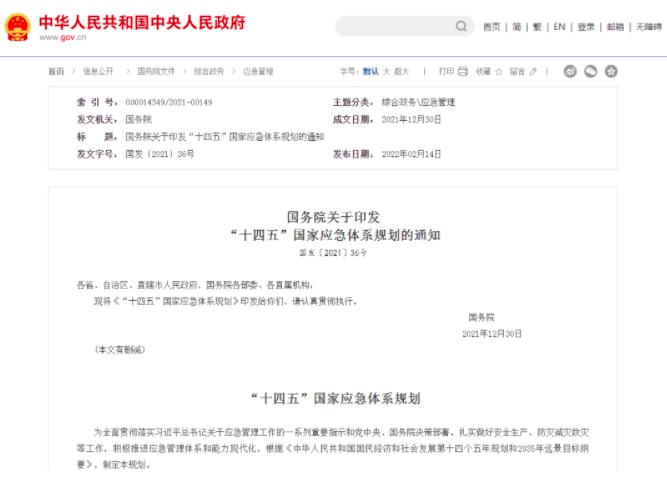Click the signature 国务院 above the date
The image size is (667, 499).
[482, 317]
